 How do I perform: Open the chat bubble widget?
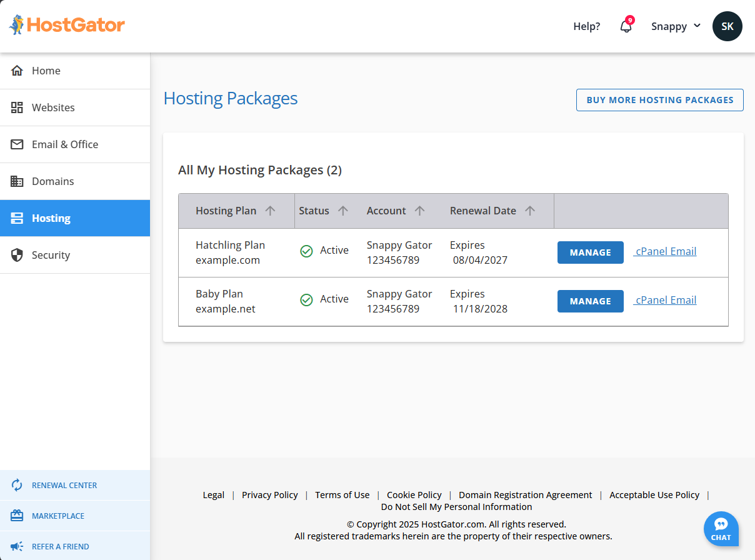pos(721,529)
